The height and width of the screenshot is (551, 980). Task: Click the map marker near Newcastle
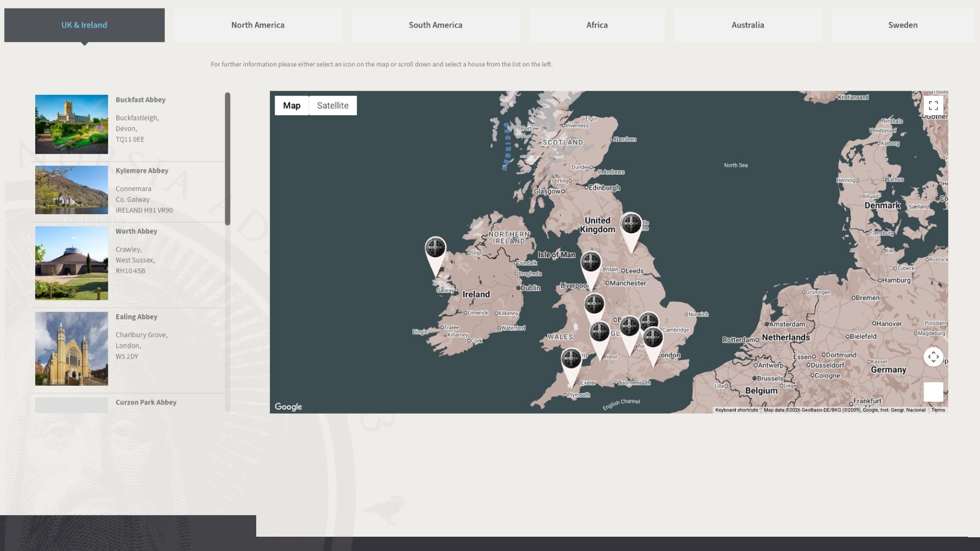click(x=631, y=224)
